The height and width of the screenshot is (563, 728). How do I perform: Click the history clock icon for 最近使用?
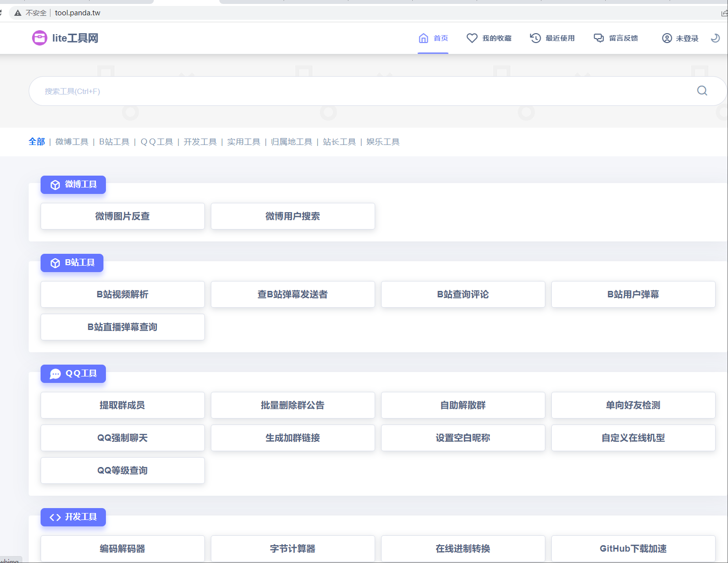[535, 38]
